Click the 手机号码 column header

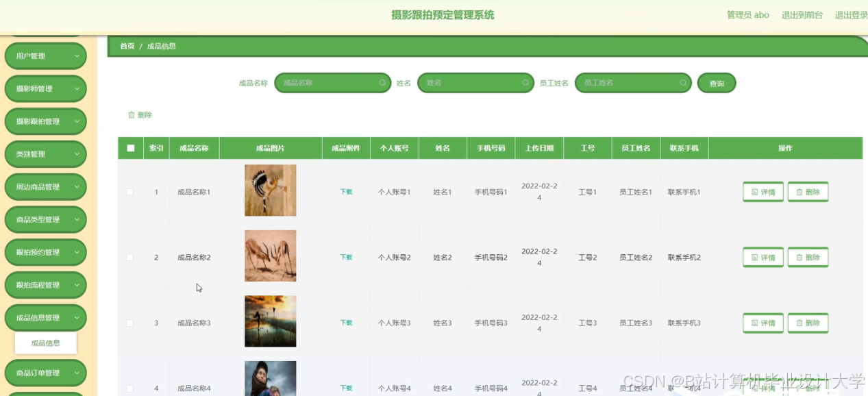click(491, 148)
